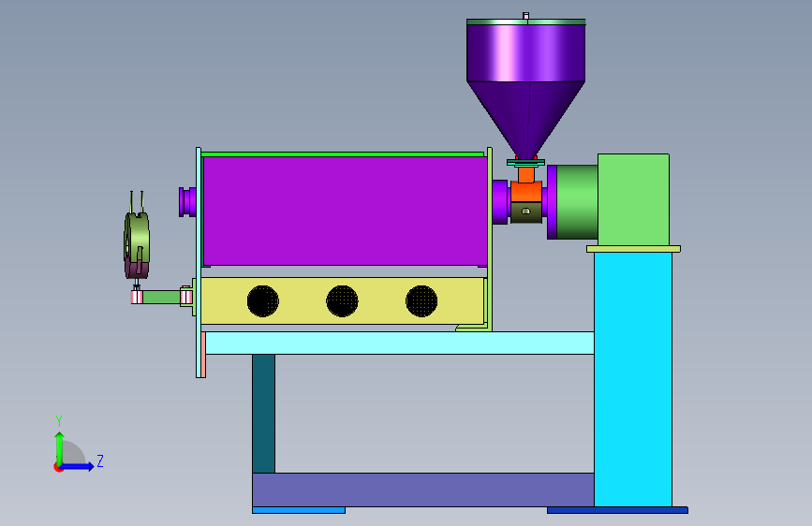Click the green Y axis of the triad
This screenshot has width=812, height=526.
(x=59, y=448)
